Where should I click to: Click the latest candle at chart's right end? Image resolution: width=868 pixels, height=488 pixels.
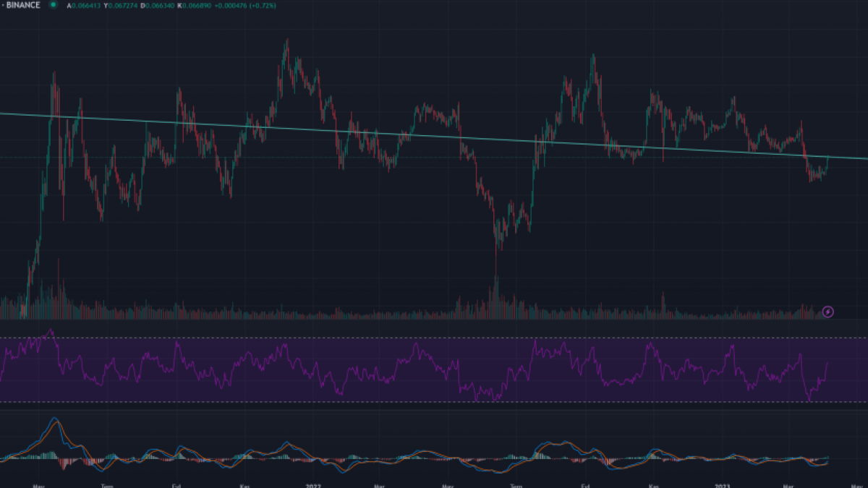pos(828,163)
